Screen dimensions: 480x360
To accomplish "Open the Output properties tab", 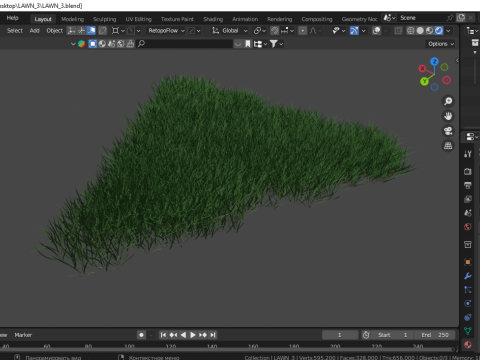I will (x=468, y=185).
